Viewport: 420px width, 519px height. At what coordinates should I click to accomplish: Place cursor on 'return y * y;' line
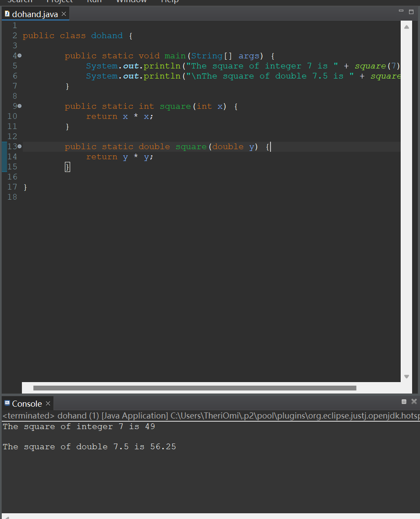(x=120, y=157)
